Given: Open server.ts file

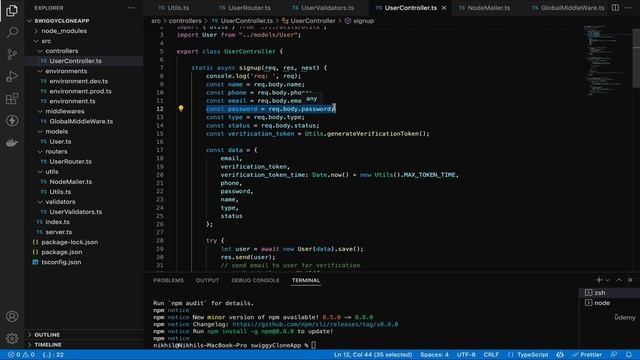Looking at the screenshot, I should 59,232.
